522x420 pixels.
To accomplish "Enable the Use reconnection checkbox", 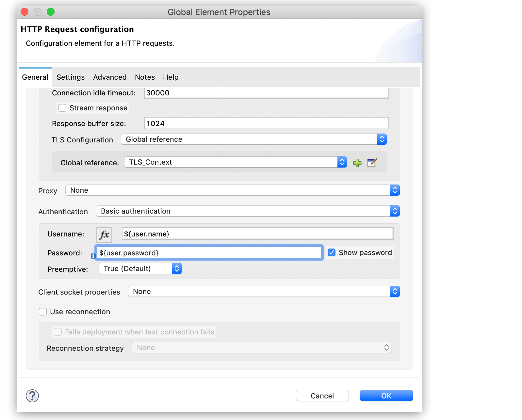I will pos(43,312).
